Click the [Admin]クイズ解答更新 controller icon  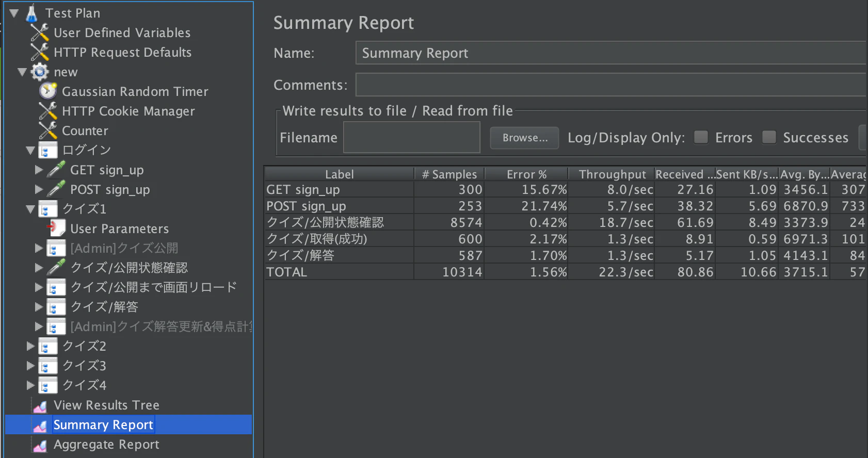pos(56,326)
